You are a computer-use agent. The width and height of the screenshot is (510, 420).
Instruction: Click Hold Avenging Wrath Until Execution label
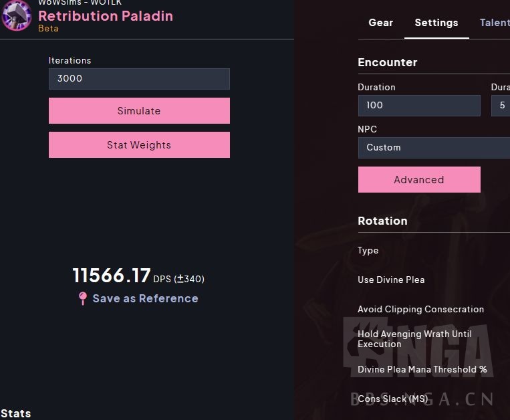click(x=414, y=338)
